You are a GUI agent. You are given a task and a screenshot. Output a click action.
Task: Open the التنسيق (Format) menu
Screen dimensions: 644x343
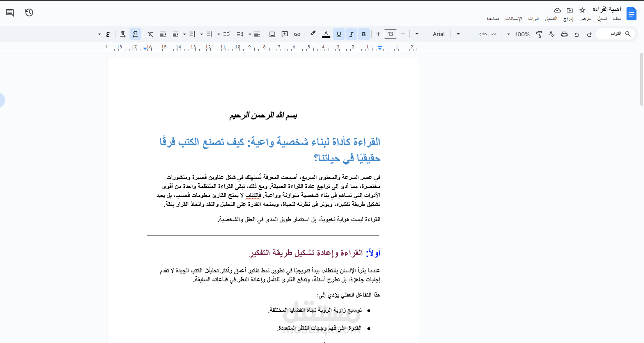pos(551,19)
